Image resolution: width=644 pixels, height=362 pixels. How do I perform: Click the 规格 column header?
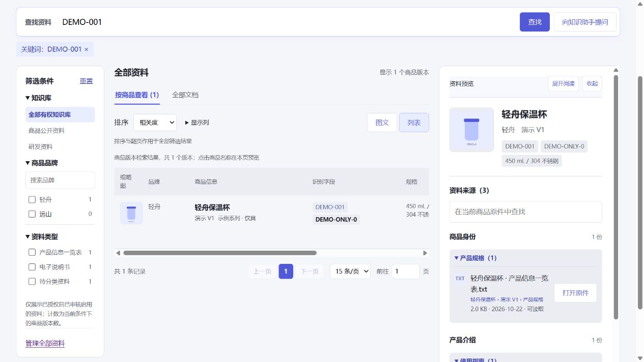(x=411, y=182)
